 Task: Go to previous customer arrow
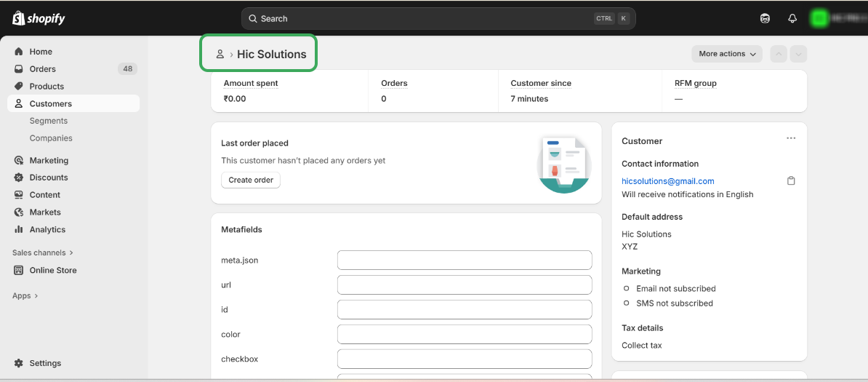[x=779, y=54]
